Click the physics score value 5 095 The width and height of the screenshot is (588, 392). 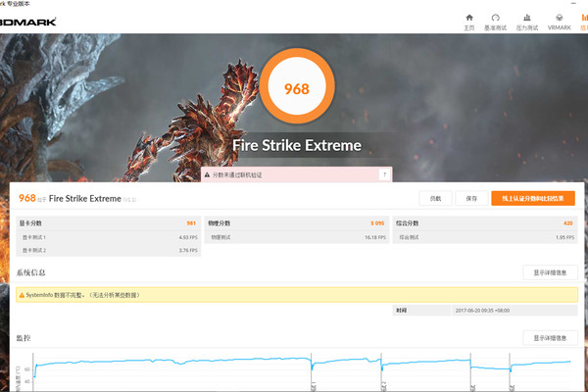click(x=377, y=223)
